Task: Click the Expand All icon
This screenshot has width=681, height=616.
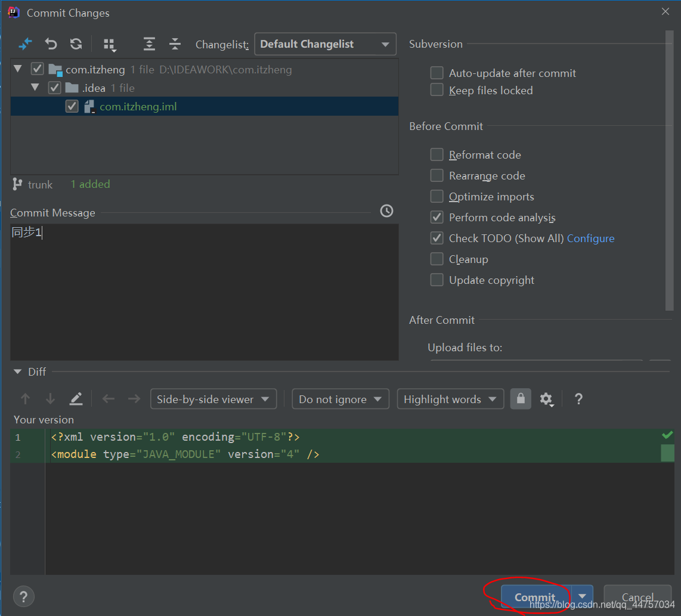Action: (149, 44)
